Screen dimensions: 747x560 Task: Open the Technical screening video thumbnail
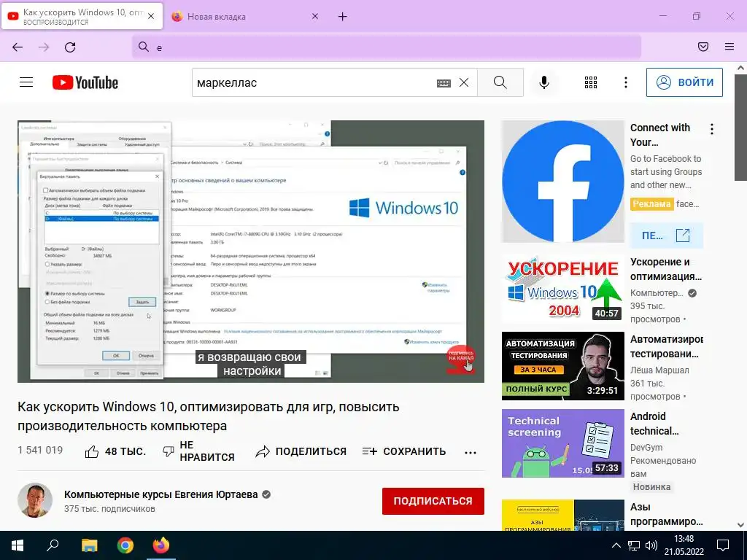(562, 443)
